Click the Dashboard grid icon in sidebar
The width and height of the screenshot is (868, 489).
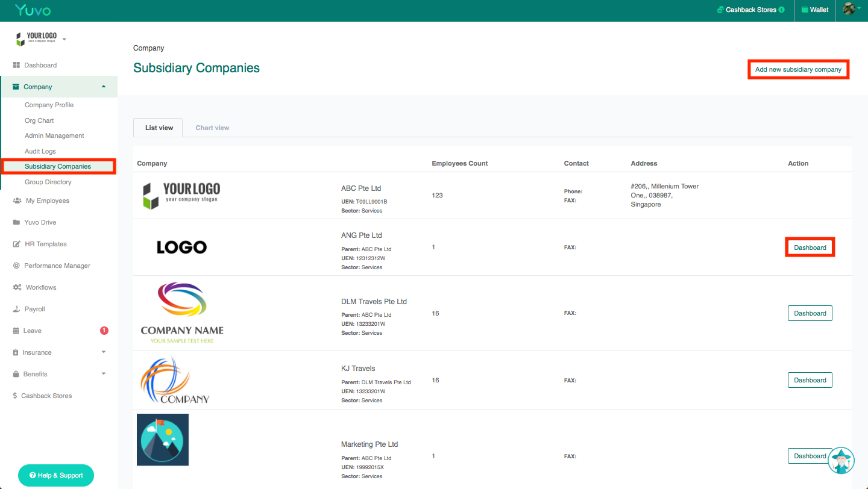point(17,65)
